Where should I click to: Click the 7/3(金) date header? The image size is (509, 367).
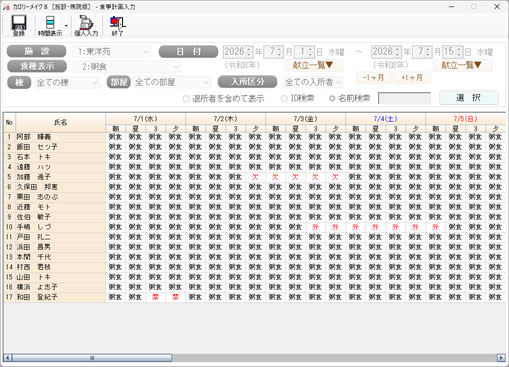point(305,119)
